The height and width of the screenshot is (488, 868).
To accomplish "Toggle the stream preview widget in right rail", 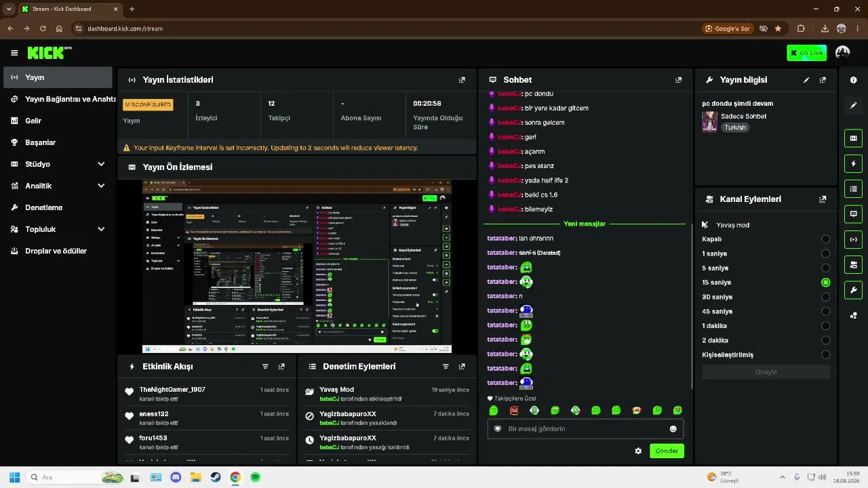I will click(x=853, y=138).
